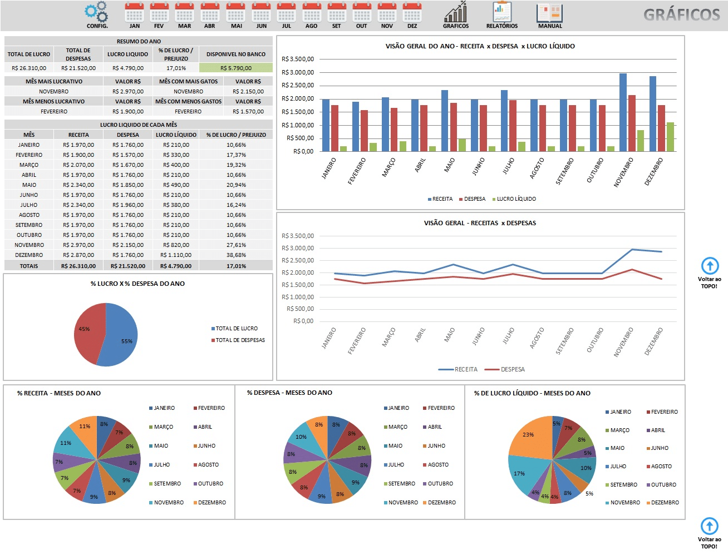
Task: Open the GRAFICOS bar chart icon
Action: pos(455,12)
